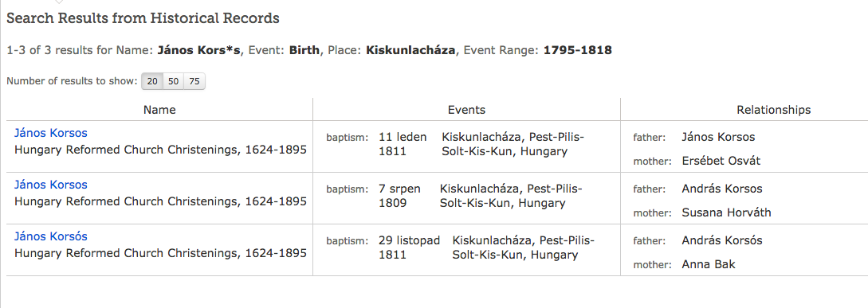
Task: Click the Events column header
Action: 466,110
